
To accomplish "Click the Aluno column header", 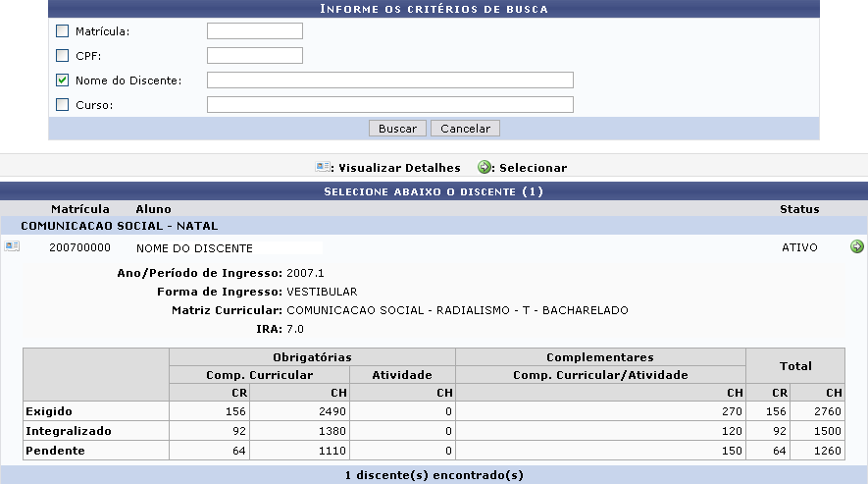I will coord(153,209).
